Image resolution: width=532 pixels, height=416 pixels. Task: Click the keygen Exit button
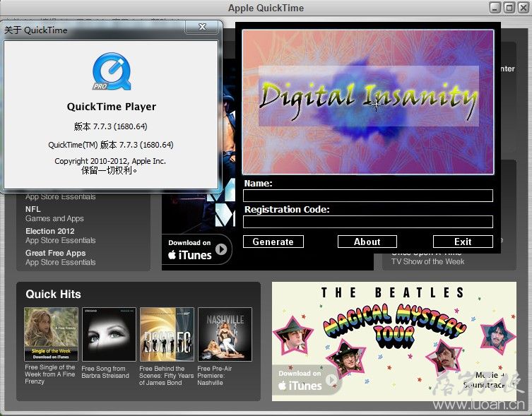tap(463, 242)
